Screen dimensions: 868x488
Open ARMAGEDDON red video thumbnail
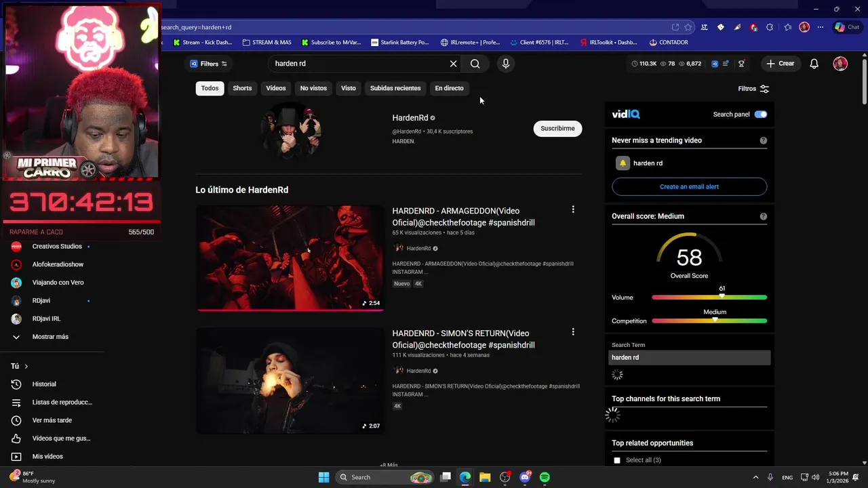[290, 258]
